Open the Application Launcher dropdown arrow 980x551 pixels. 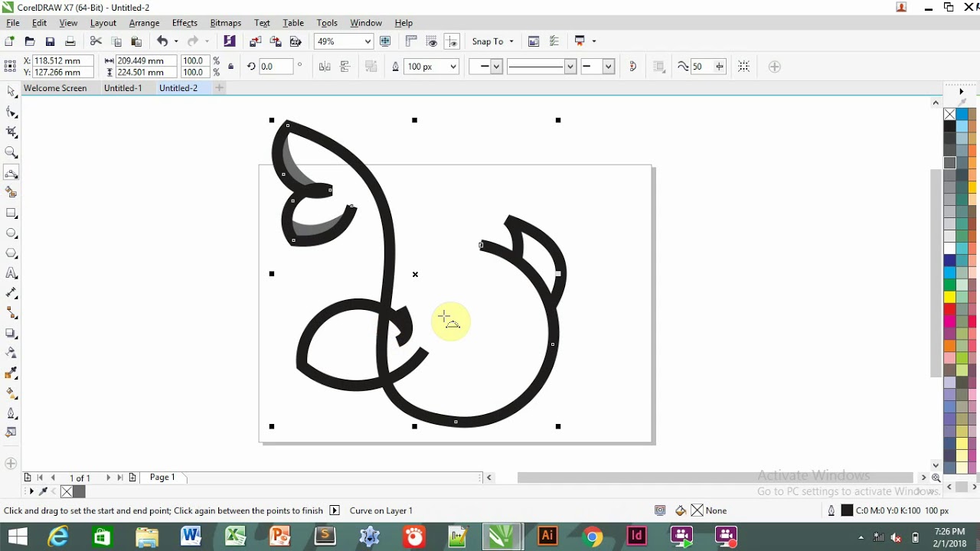click(593, 41)
